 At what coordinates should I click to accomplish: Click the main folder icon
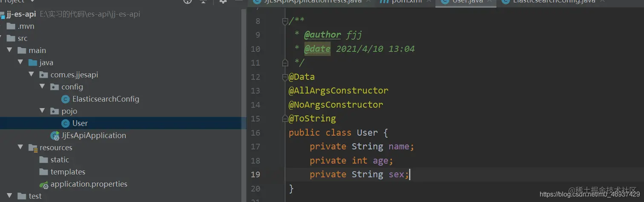(22, 50)
